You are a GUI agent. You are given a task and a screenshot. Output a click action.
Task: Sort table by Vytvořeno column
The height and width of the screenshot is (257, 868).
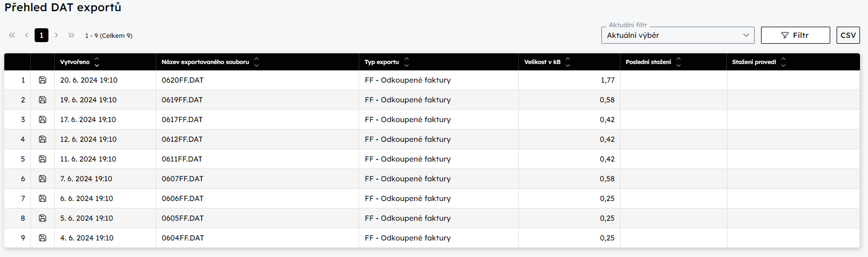(x=96, y=62)
